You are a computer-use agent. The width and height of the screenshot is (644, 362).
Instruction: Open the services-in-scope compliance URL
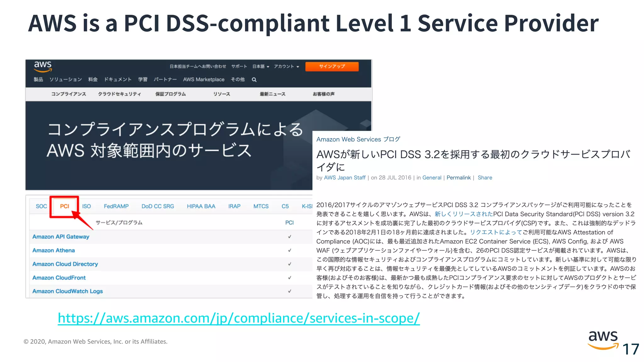(238, 318)
